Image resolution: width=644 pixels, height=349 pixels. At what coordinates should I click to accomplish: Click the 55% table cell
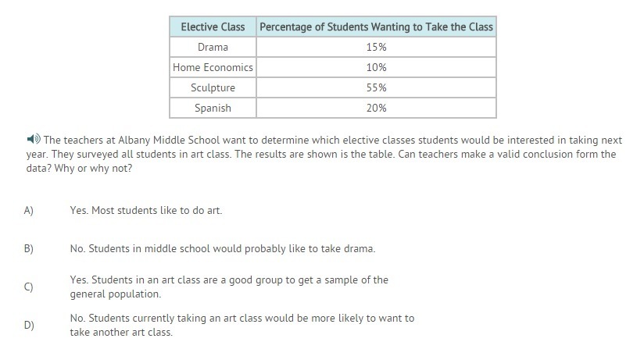click(376, 87)
